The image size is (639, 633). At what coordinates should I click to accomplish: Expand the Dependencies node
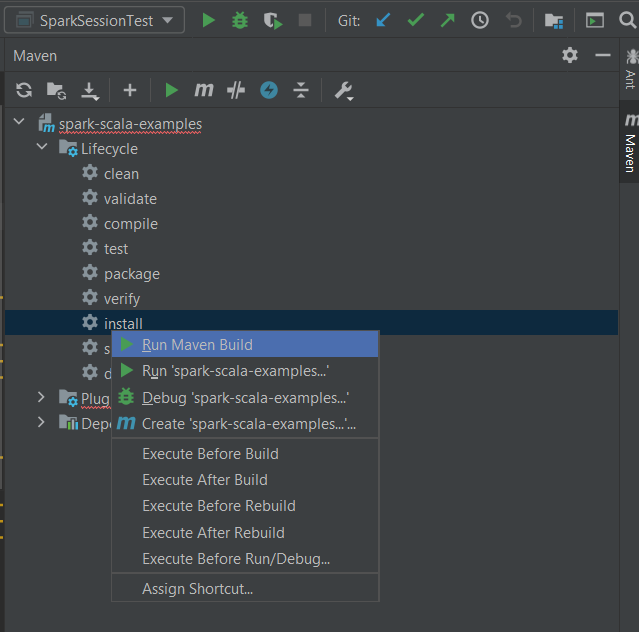click(41, 422)
